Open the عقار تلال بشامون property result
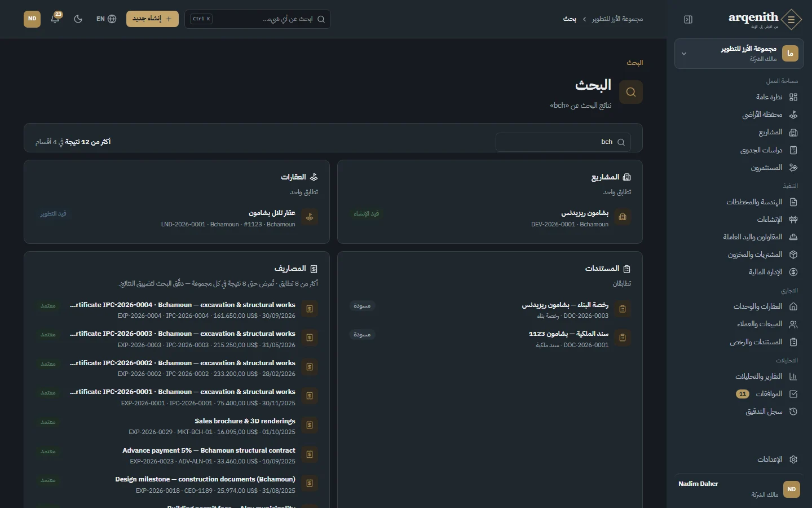 pos(176,218)
